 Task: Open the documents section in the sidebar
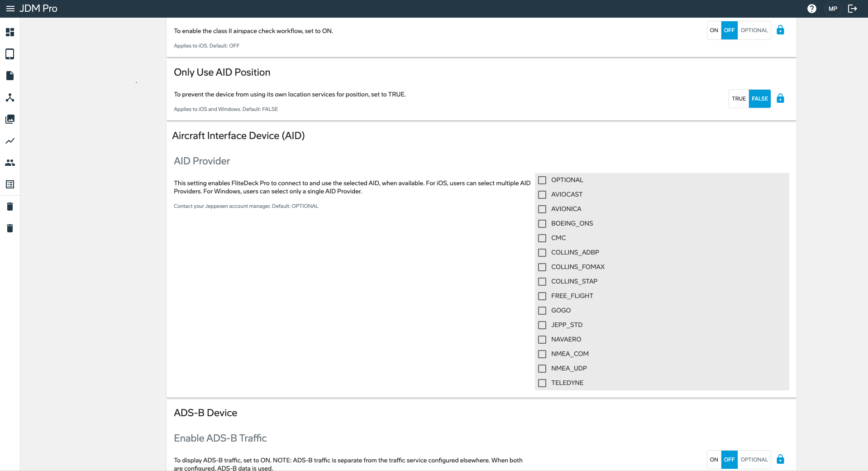(10, 76)
